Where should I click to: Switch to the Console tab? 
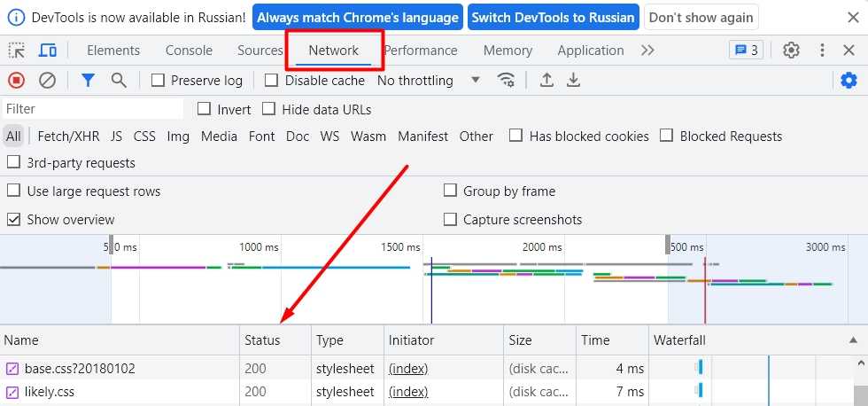click(189, 51)
